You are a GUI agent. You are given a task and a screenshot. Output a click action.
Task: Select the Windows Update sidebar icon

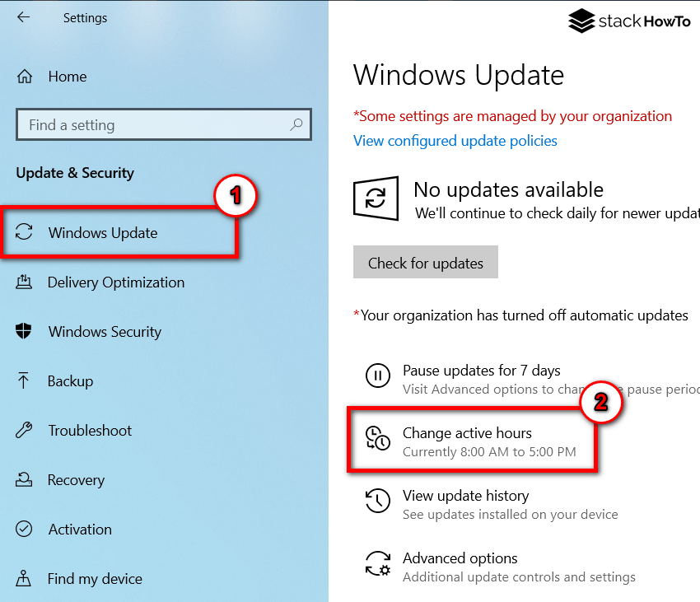pyautogui.click(x=28, y=233)
